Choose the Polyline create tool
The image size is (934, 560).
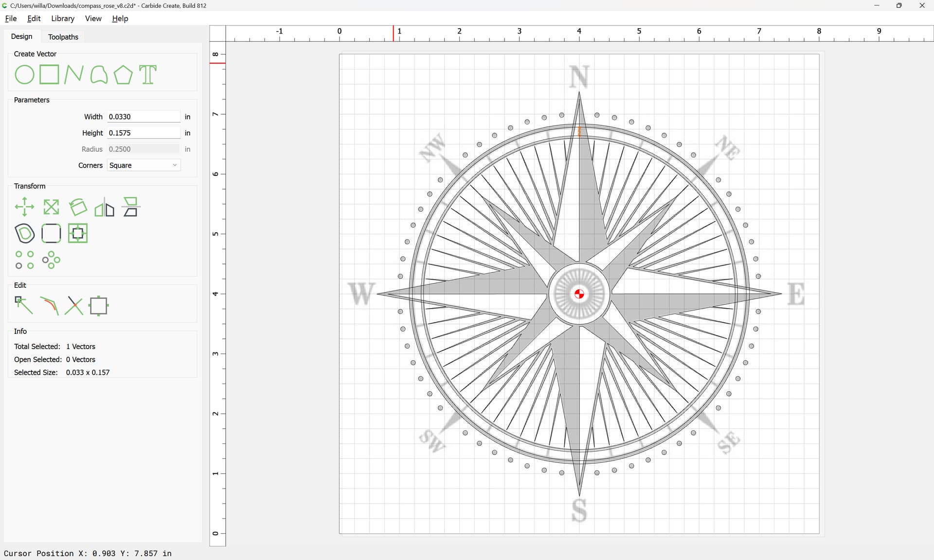pyautogui.click(x=73, y=75)
